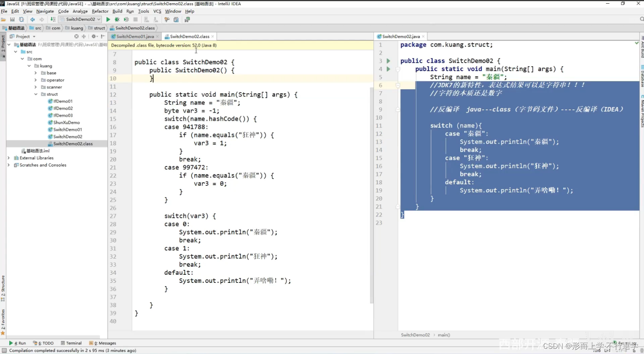The height and width of the screenshot is (354, 644).
Task: Hide the Project panel with the hide icon
Action: click(x=103, y=36)
